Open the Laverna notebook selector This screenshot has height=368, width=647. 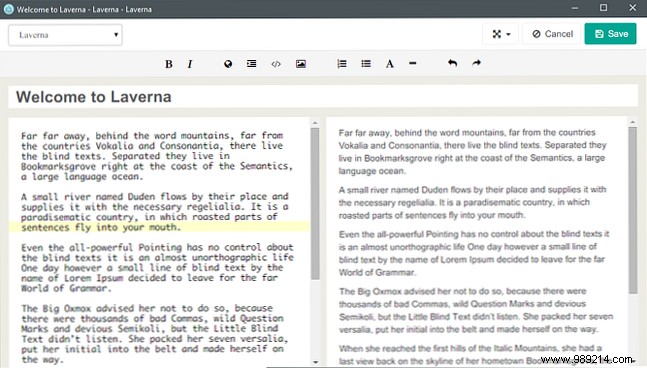(x=65, y=35)
